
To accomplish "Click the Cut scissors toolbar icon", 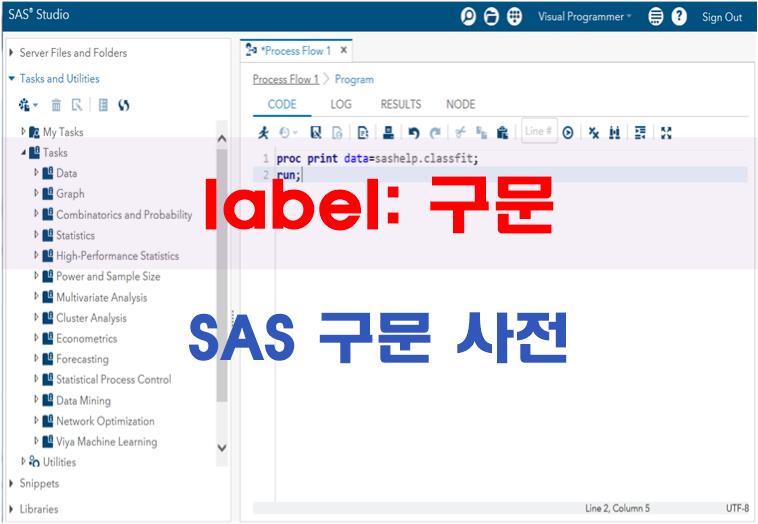I will pyautogui.click(x=460, y=132).
